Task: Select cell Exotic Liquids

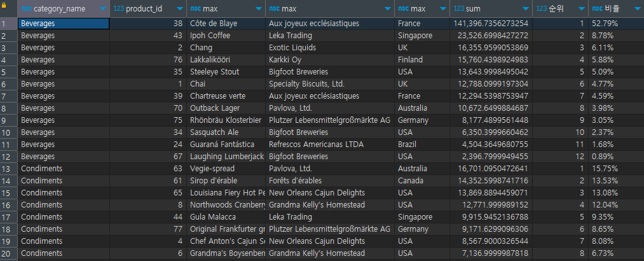Action: pyautogui.click(x=330, y=48)
